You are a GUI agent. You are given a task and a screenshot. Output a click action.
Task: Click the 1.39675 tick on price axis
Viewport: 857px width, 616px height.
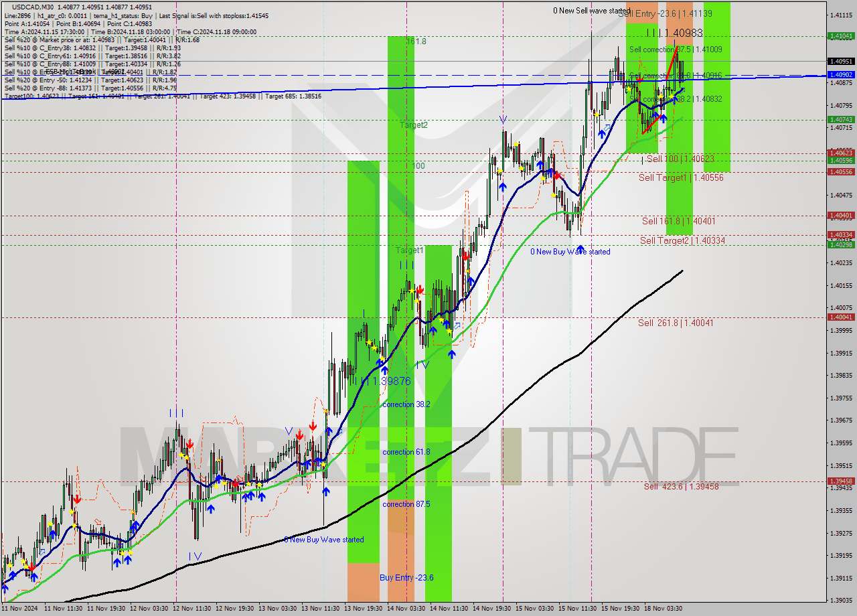point(841,420)
